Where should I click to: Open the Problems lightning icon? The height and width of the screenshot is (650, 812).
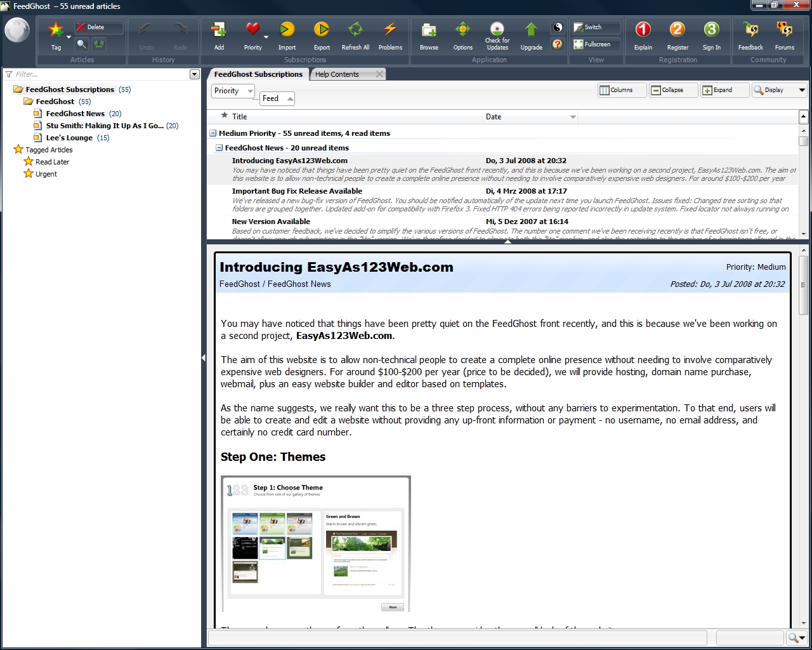point(390,30)
